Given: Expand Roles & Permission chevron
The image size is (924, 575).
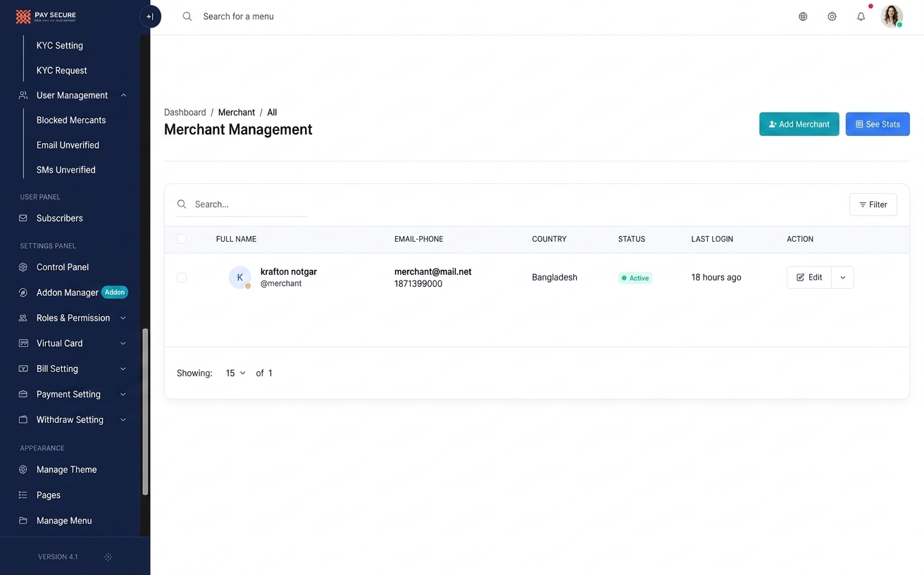Looking at the screenshot, I should tap(123, 318).
